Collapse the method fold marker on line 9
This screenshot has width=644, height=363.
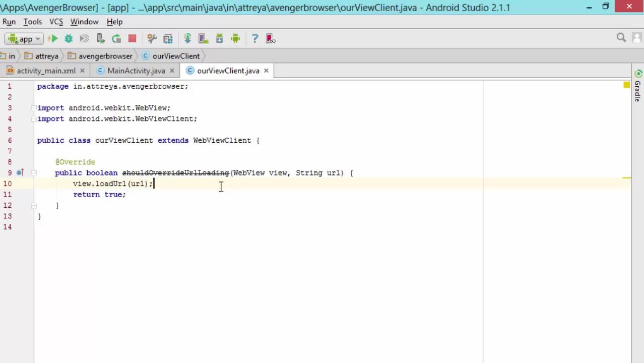pos(34,173)
